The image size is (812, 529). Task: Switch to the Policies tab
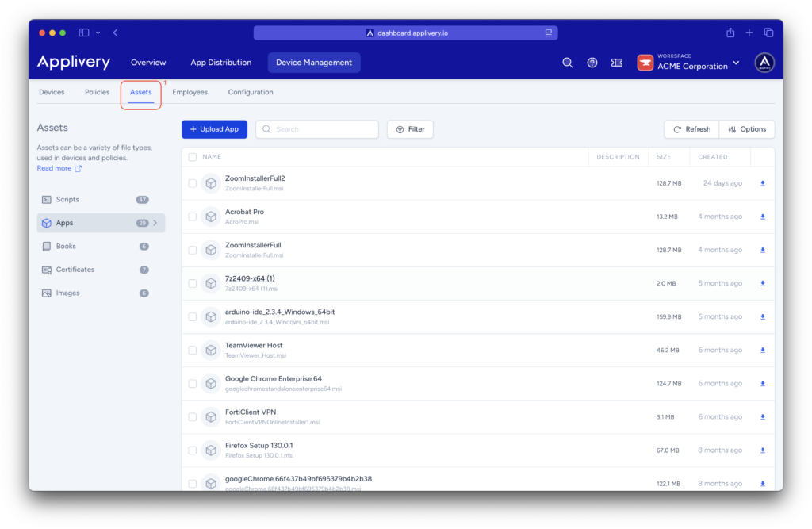[98, 92]
